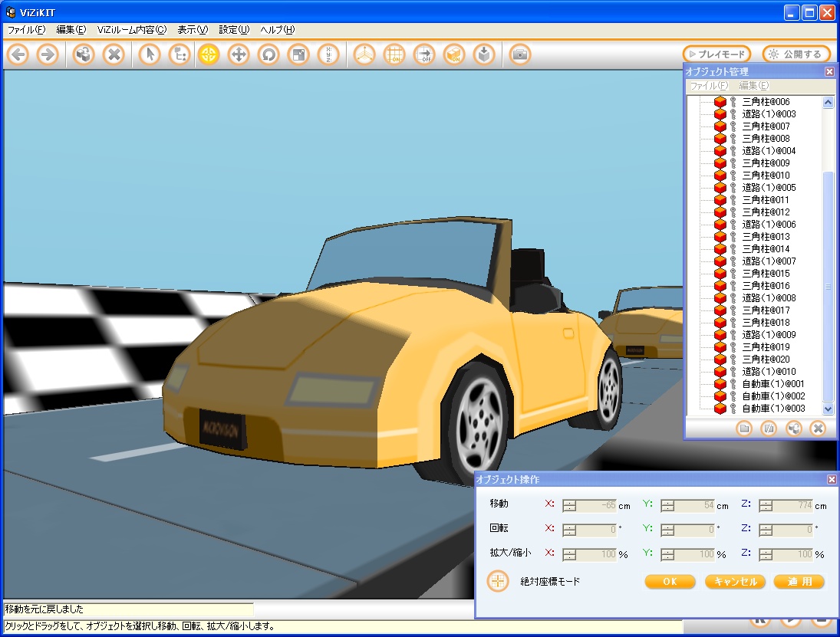Select 自動車(1)@002 in the object tree
Screen dimensions: 840x637
pyautogui.click(x=773, y=396)
